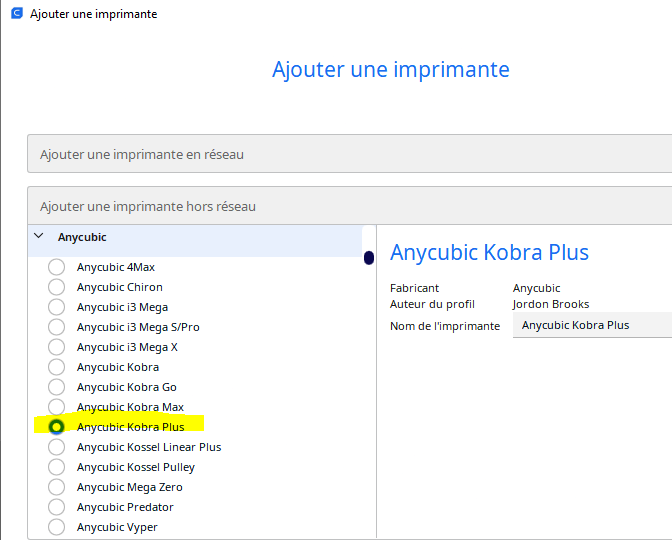Pick the Anycubic Predator printer
The image size is (672, 540).
(x=57, y=507)
